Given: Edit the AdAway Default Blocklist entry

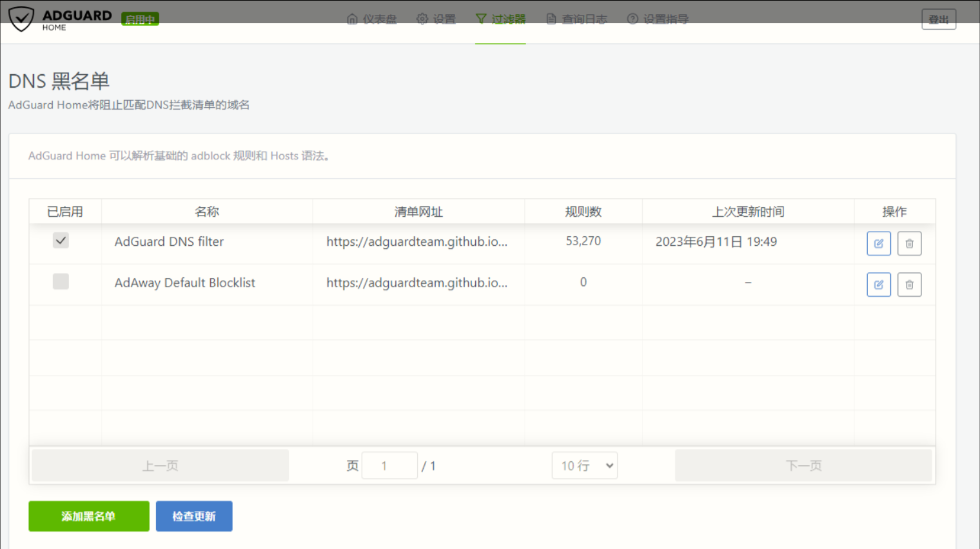Looking at the screenshot, I should tap(878, 284).
